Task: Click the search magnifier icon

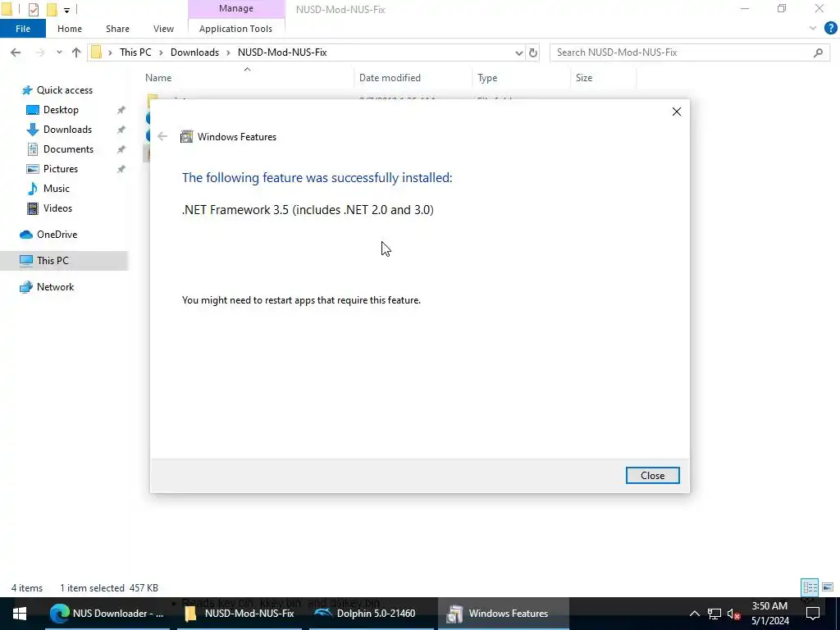Action: (x=818, y=52)
